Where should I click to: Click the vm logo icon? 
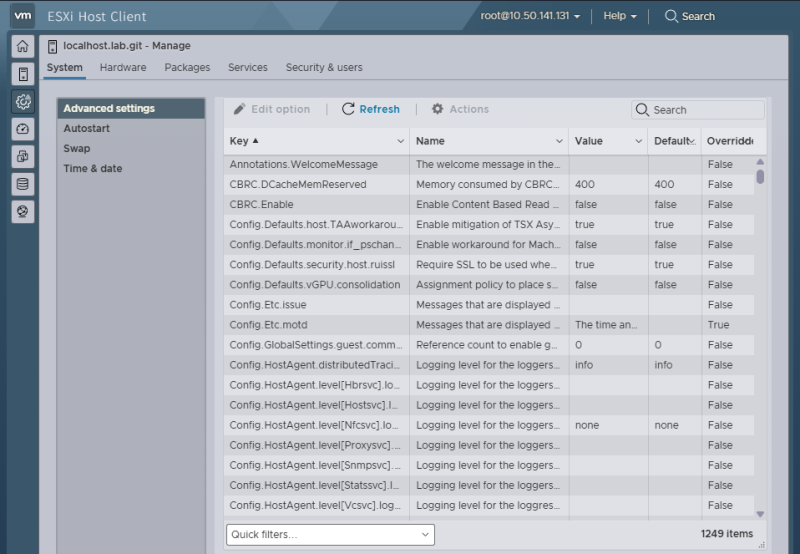(22, 15)
